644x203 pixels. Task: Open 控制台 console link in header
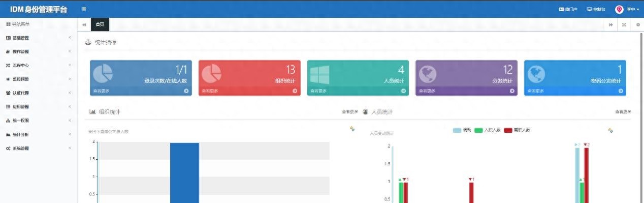596,9
